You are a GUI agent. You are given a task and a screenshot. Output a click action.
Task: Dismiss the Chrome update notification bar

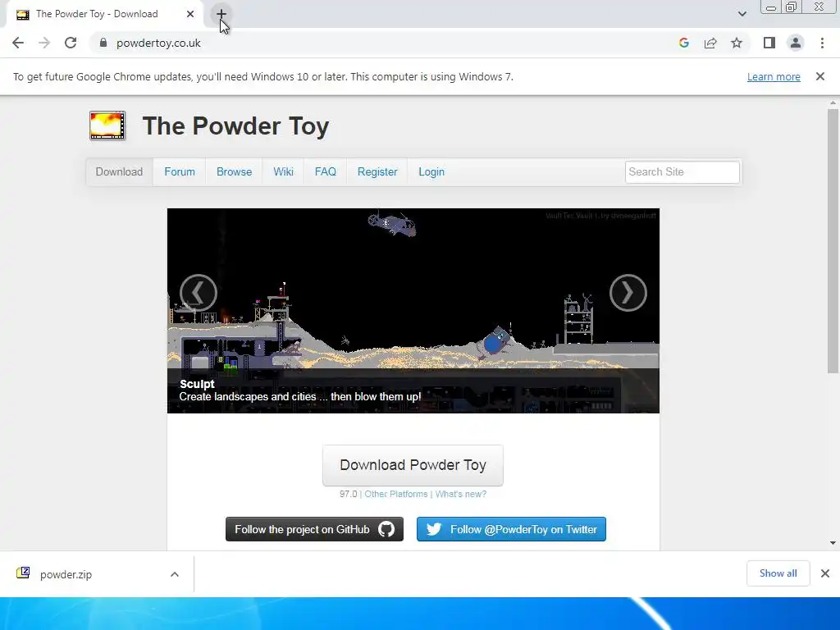click(820, 76)
